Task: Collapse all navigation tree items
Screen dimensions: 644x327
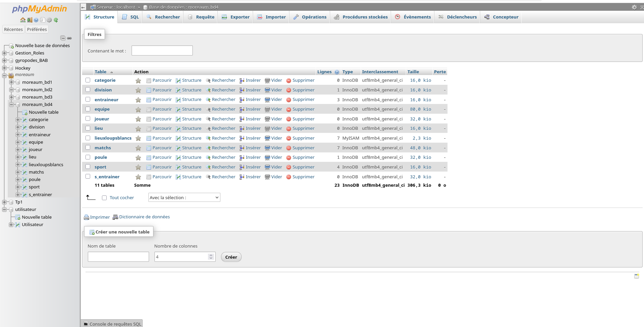Action: pyautogui.click(x=63, y=38)
